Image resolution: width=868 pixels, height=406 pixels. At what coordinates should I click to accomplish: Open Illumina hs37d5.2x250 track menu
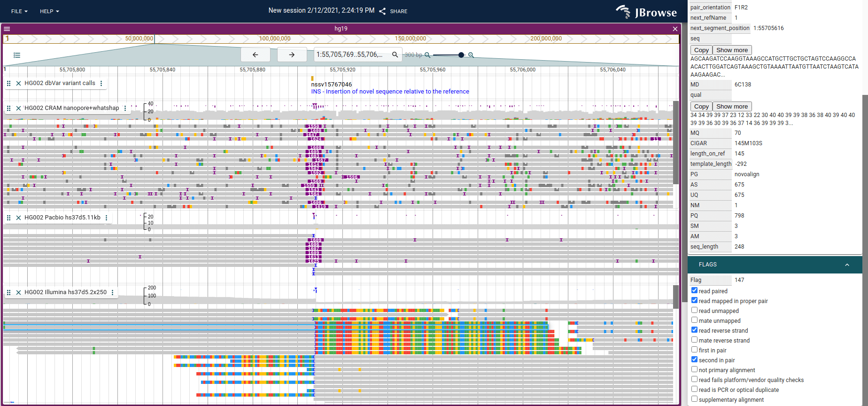[x=113, y=292]
